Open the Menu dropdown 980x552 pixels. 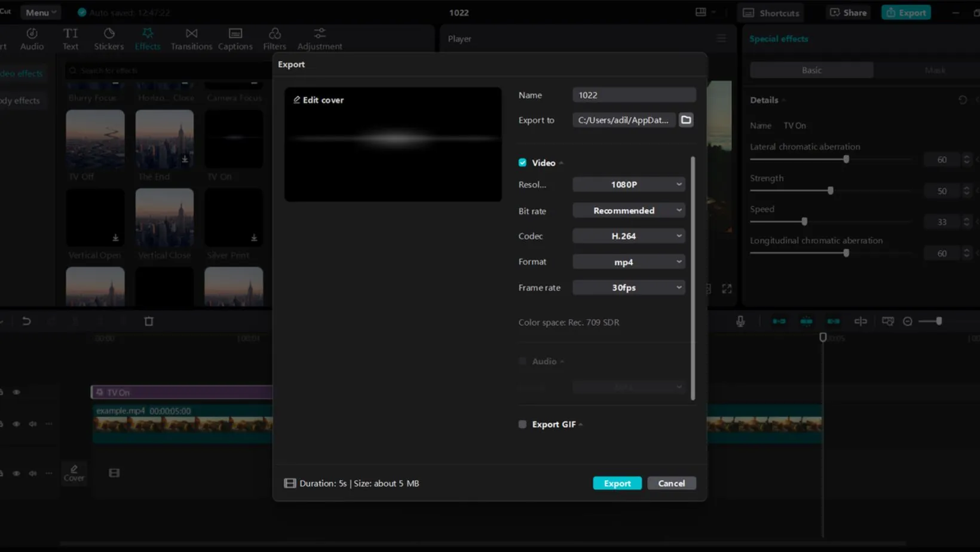(x=41, y=12)
